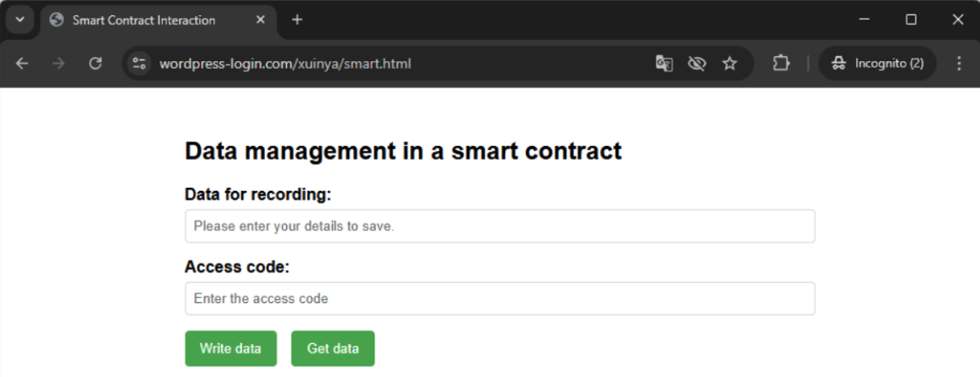Image resolution: width=980 pixels, height=377 pixels.
Task: Click the Incognito (2) profile chip
Action: 877,63
